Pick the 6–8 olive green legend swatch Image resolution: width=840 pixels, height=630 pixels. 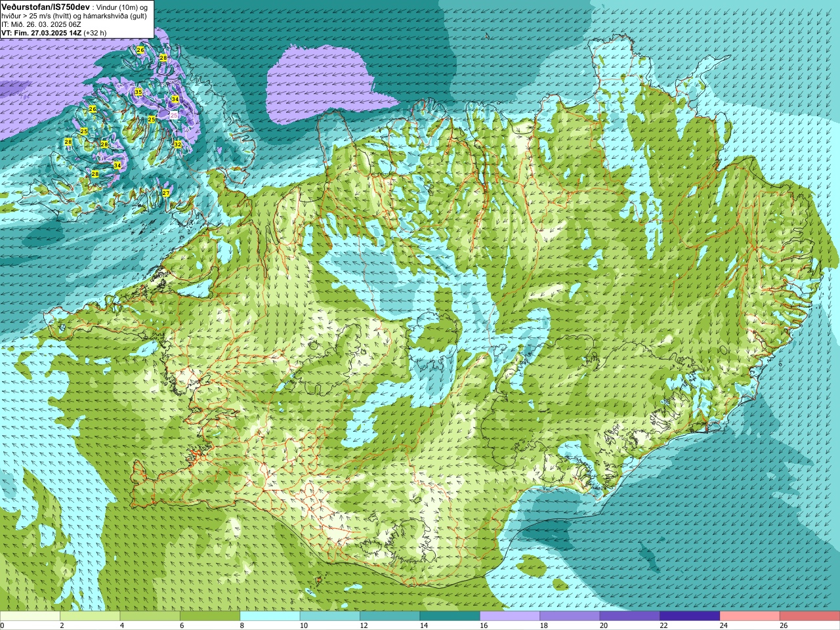(x=210, y=616)
